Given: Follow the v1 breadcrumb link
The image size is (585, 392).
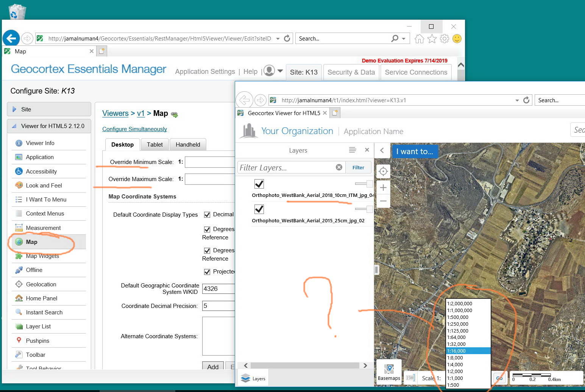Looking at the screenshot, I should (x=141, y=113).
